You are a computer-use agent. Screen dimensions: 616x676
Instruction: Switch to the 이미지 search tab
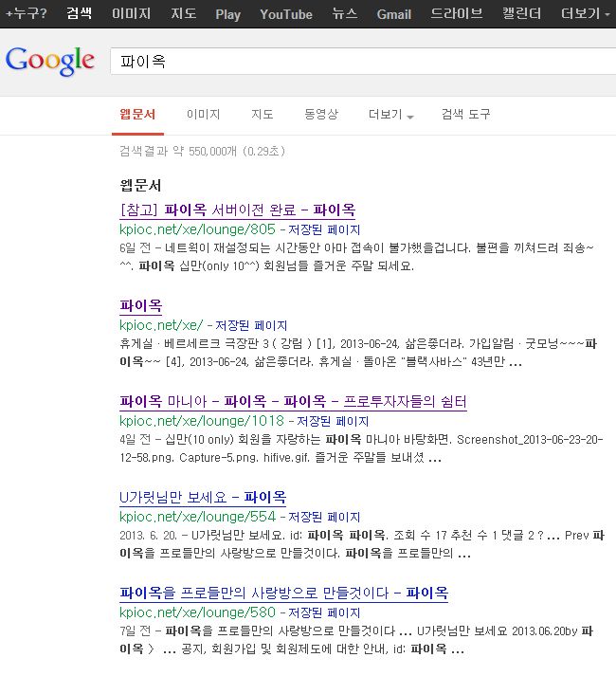203,115
